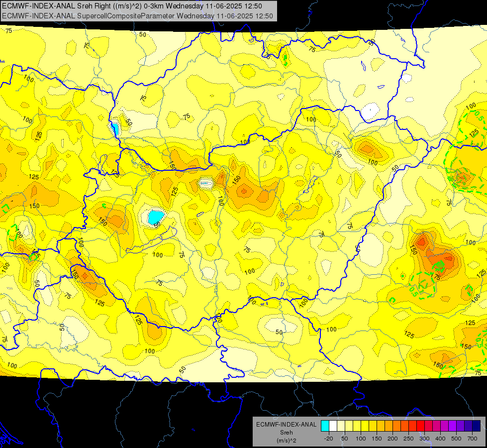
Task: Pick the dark navy swatch ending the legend
Action: click(477, 426)
